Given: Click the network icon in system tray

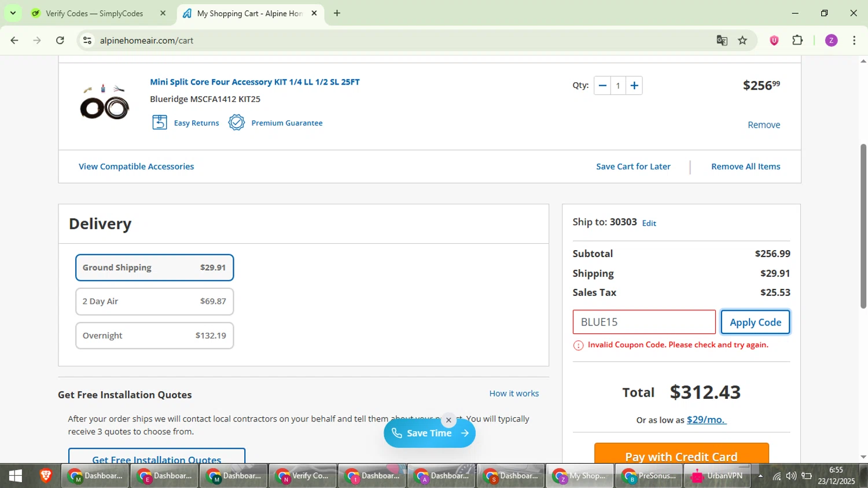Looking at the screenshot, I should (777, 476).
